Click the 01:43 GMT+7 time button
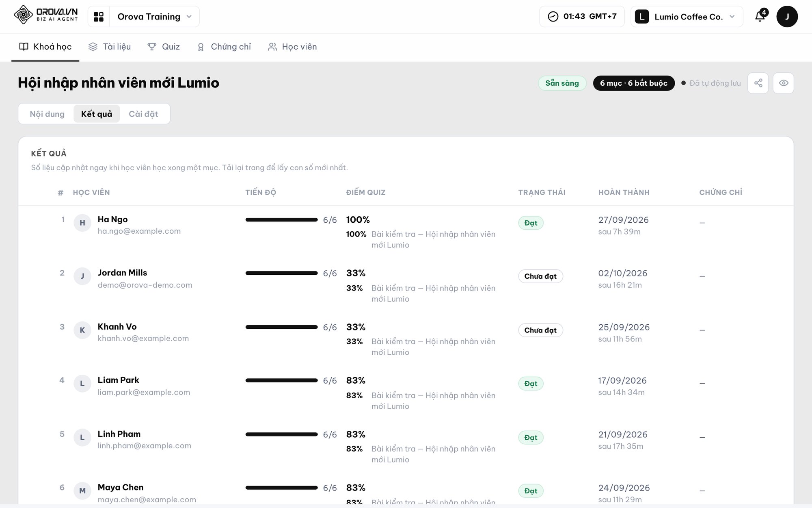 coord(582,17)
